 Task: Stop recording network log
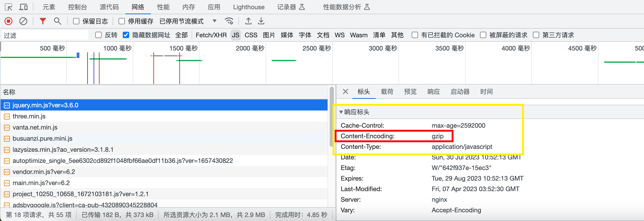point(8,21)
